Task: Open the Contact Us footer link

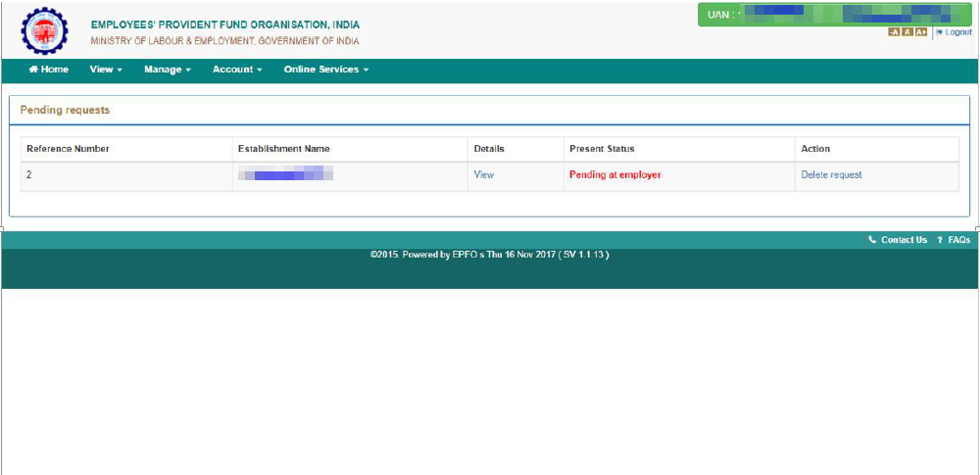Action: pos(904,240)
